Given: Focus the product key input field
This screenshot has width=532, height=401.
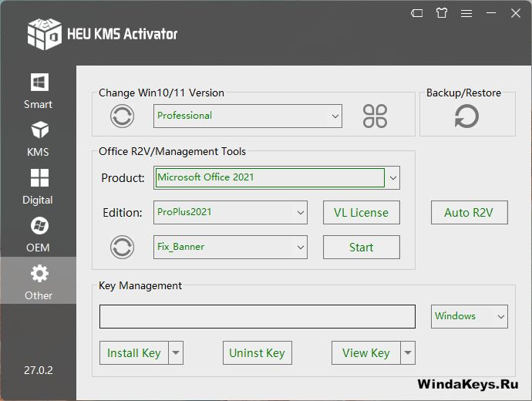Looking at the screenshot, I should pos(258,316).
